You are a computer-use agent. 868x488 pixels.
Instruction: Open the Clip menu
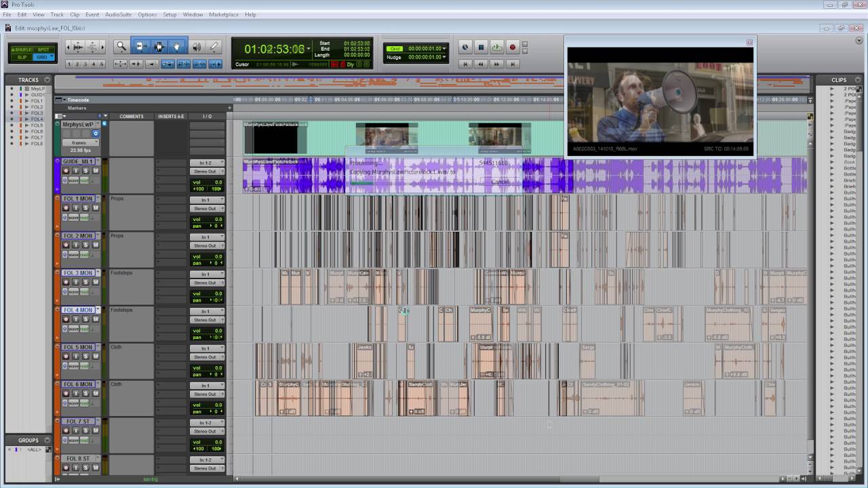click(75, 14)
